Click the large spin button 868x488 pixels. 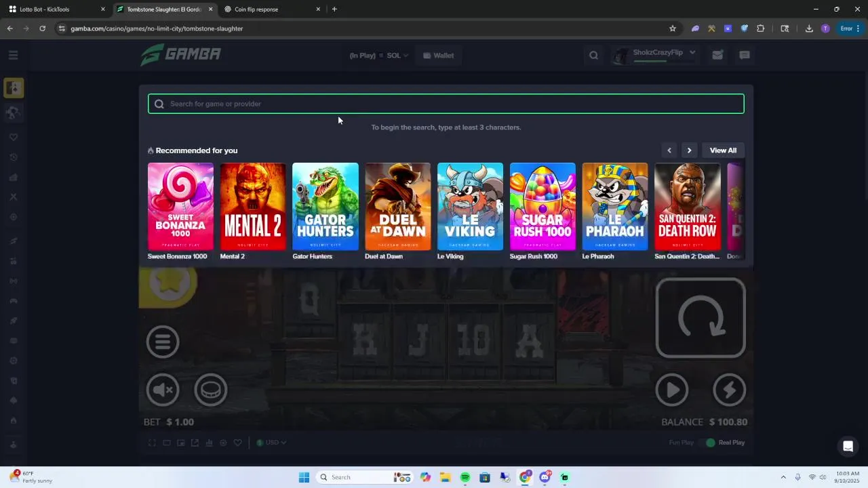point(701,318)
